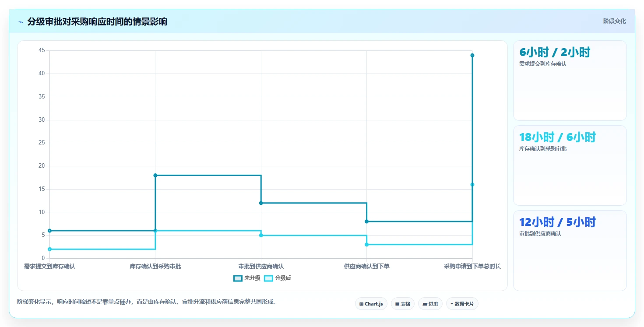
Task: Toggle the 未分级 legend color box
Action: tap(238, 278)
